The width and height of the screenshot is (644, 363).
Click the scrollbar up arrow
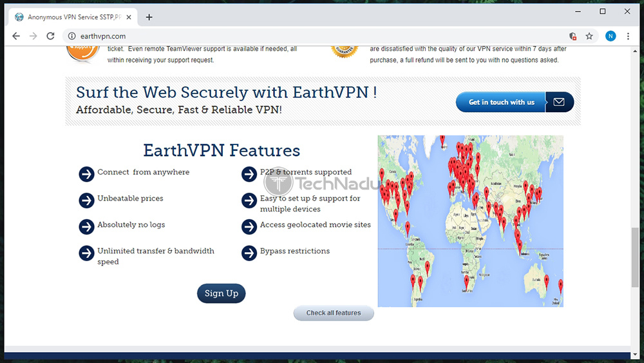coord(635,51)
